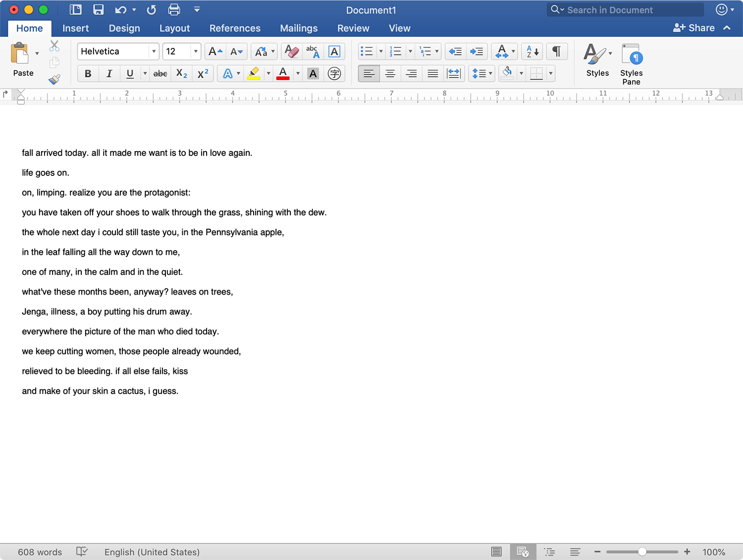Click the 608 words count
The height and width of the screenshot is (560, 743).
coord(40,552)
